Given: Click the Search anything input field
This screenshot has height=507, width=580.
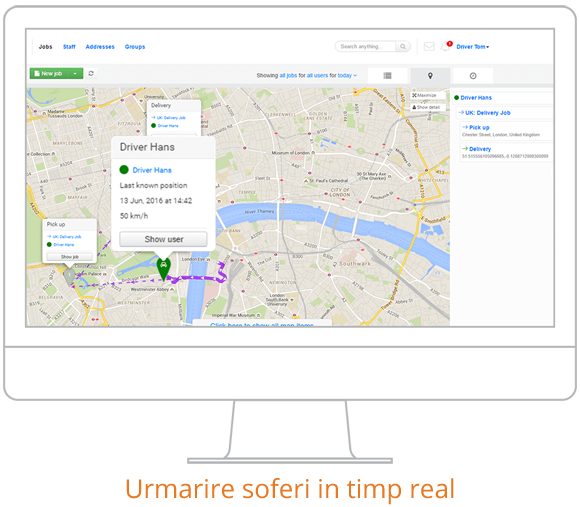Looking at the screenshot, I should tap(365, 47).
